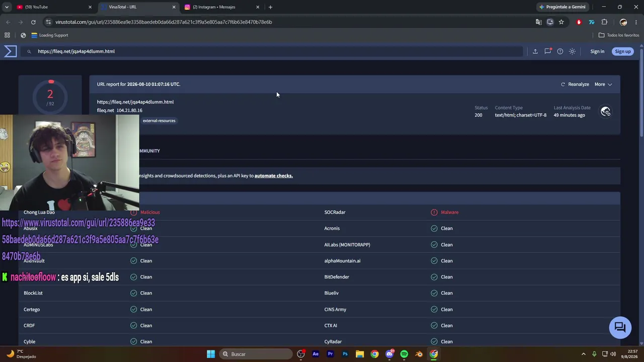Show hidden system tray icons
This screenshot has height=362, width=644.
point(584,354)
